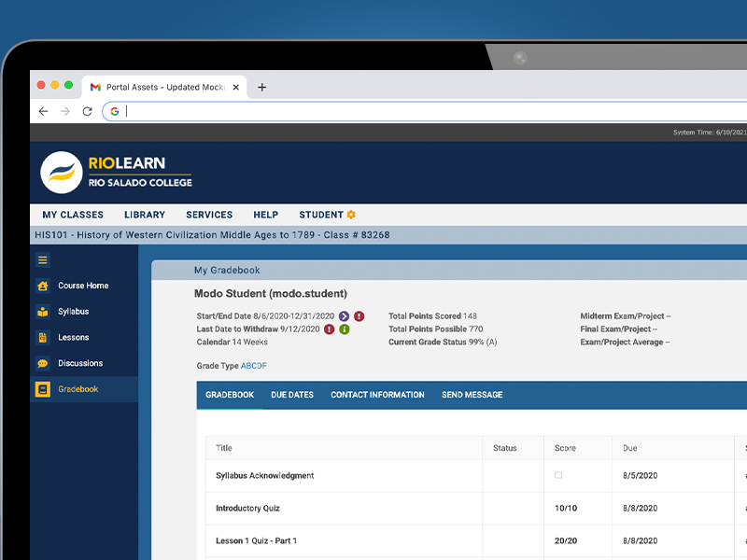Click the macOS green fullscreen window button
The height and width of the screenshot is (560, 747).
68,85
